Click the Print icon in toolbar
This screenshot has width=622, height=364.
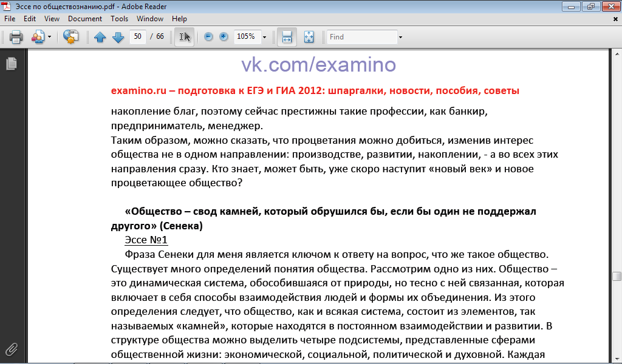(x=16, y=37)
